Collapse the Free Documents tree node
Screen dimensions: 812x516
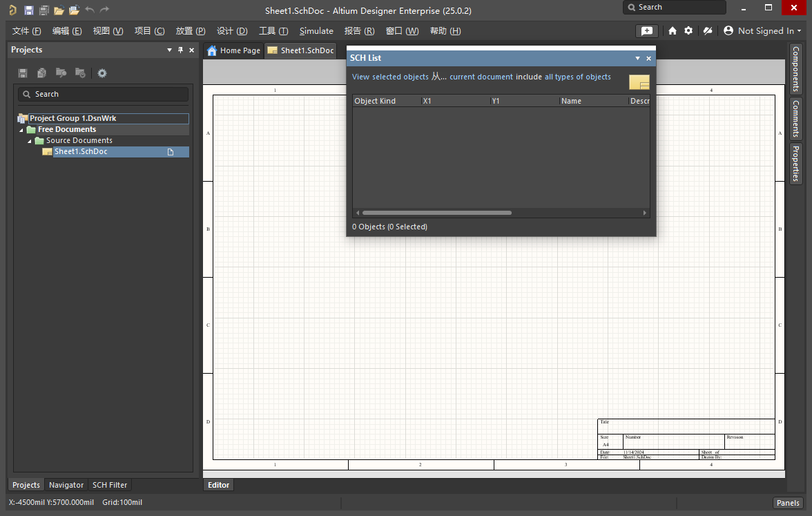click(x=21, y=130)
